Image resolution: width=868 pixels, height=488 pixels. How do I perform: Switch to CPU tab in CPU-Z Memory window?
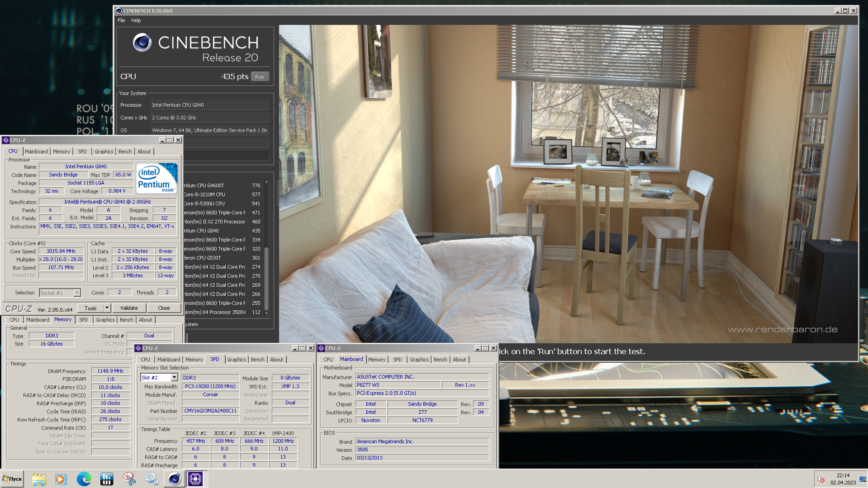(14, 320)
